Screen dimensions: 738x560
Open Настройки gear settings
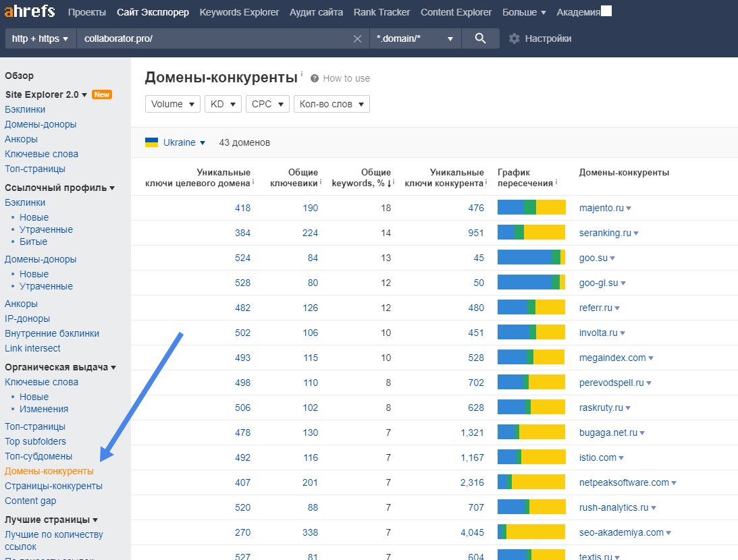(x=540, y=38)
